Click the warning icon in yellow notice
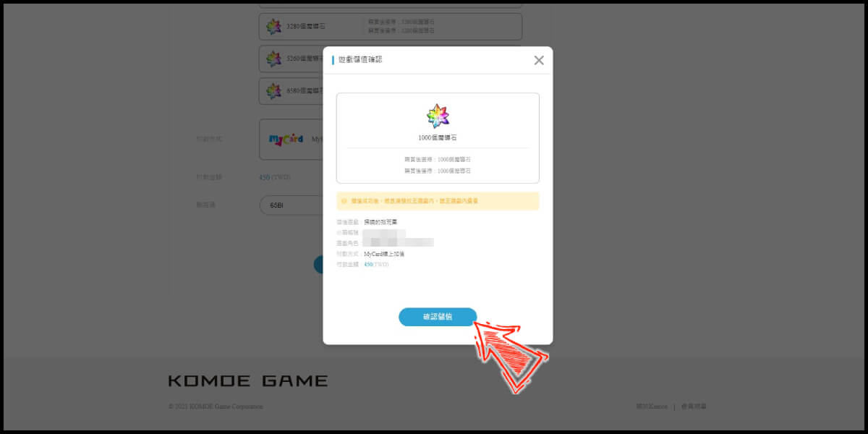 click(344, 201)
